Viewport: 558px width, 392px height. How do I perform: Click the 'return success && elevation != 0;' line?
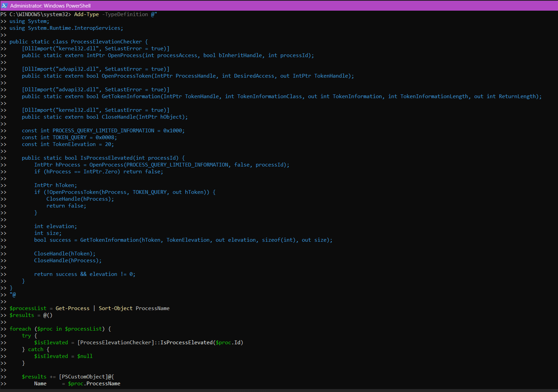click(85, 274)
